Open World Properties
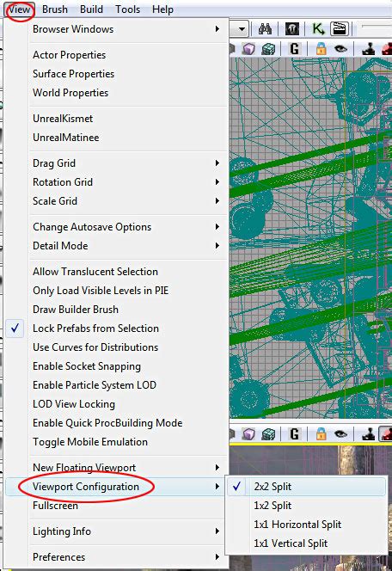Screen dimensions: 392x571 [x=116, y=93]
